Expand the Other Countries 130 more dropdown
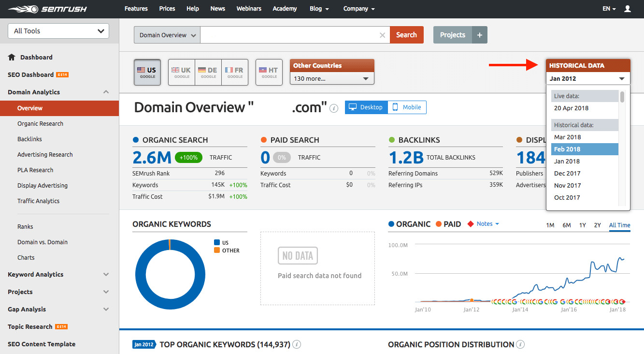The image size is (644, 354). [332, 78]
